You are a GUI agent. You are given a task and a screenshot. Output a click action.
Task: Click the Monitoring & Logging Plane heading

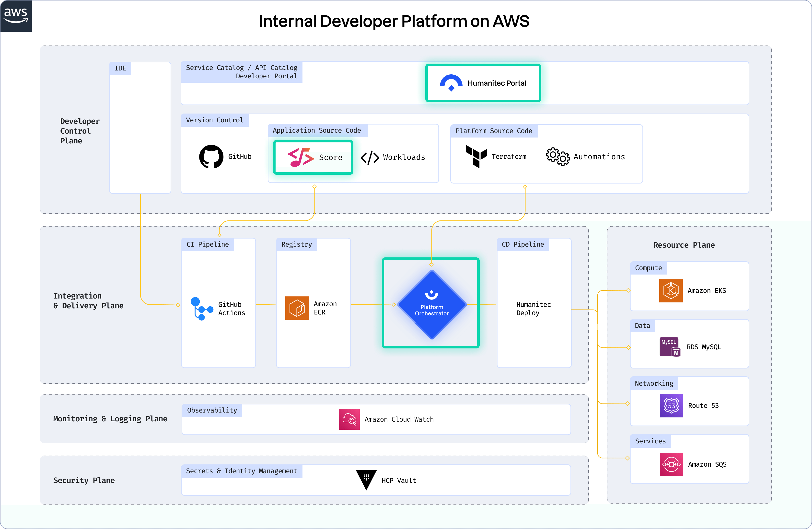point(110,419)
